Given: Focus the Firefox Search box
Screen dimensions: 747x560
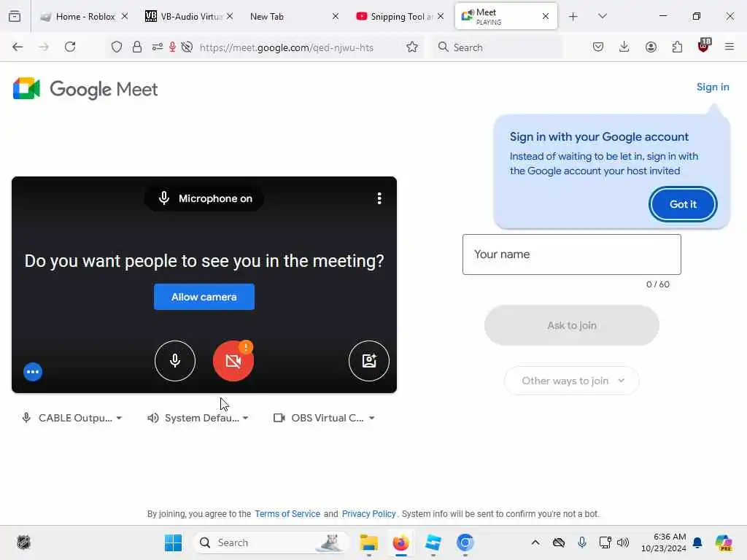Looking at the screenshot, I should [x=498, y=47].
